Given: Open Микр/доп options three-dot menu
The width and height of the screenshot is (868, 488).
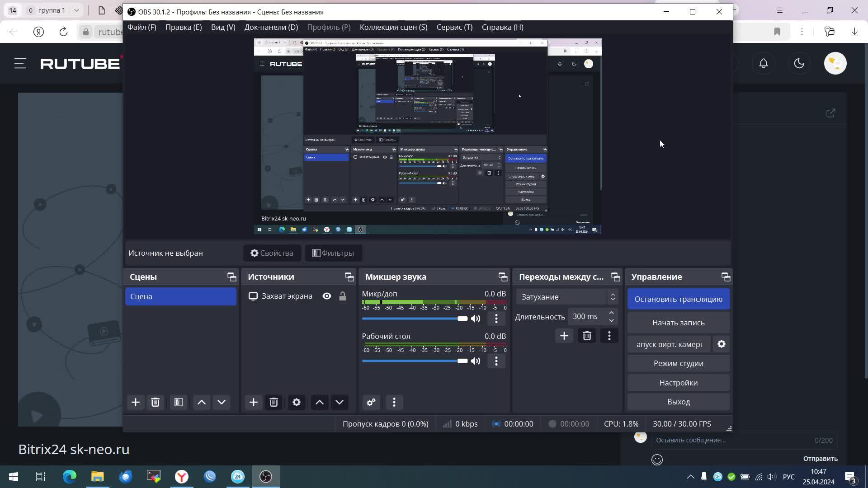Looking at the screenshot, I should [496, 319].
